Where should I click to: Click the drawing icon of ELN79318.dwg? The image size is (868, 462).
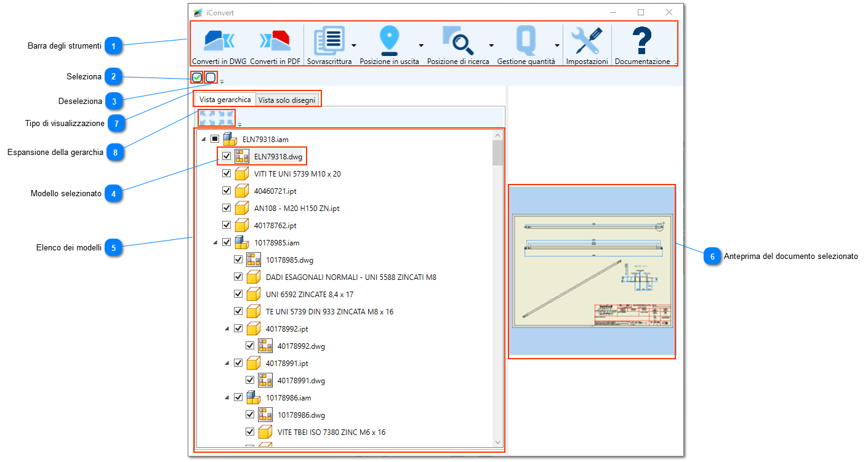(242, 156)
